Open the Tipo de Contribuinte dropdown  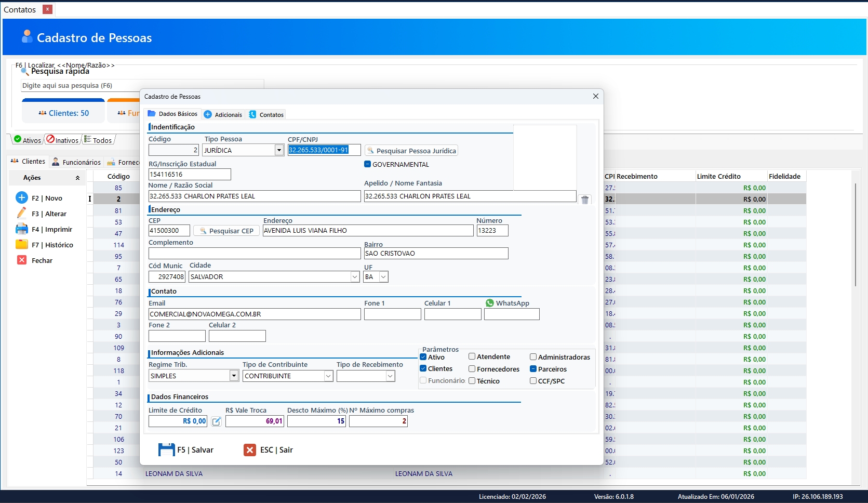pos(328,376)
